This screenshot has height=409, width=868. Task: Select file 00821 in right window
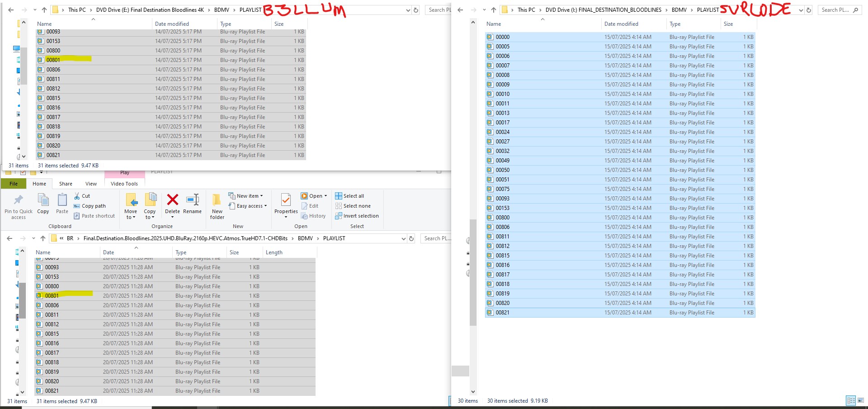click(620, 313)
